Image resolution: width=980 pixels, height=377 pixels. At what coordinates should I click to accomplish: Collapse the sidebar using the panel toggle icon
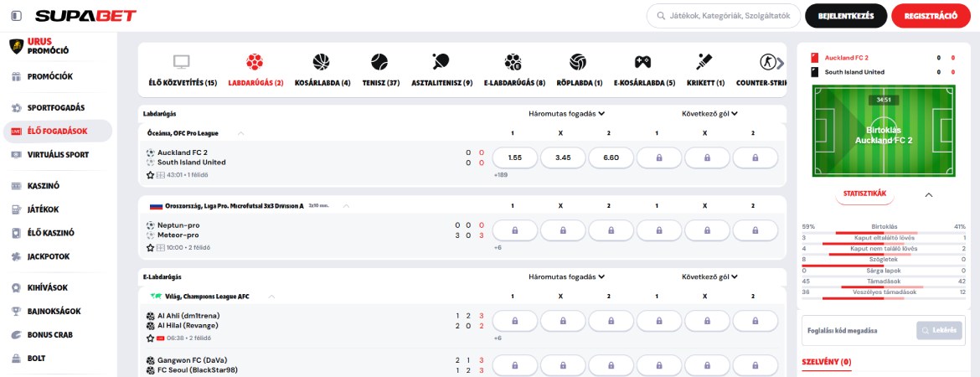16,16
